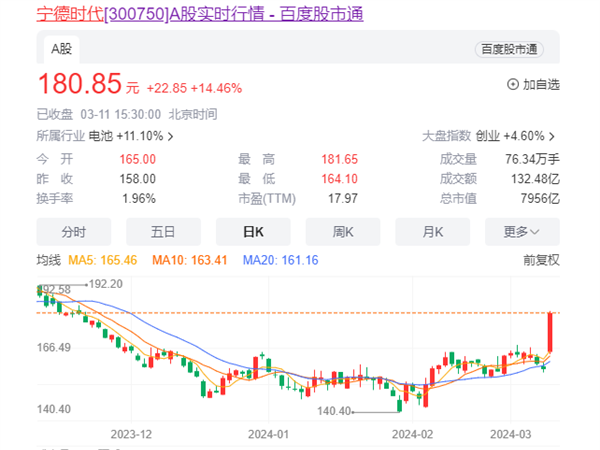Switch to the 周K chart tab
600x450 pixels.
click(343, 232)
